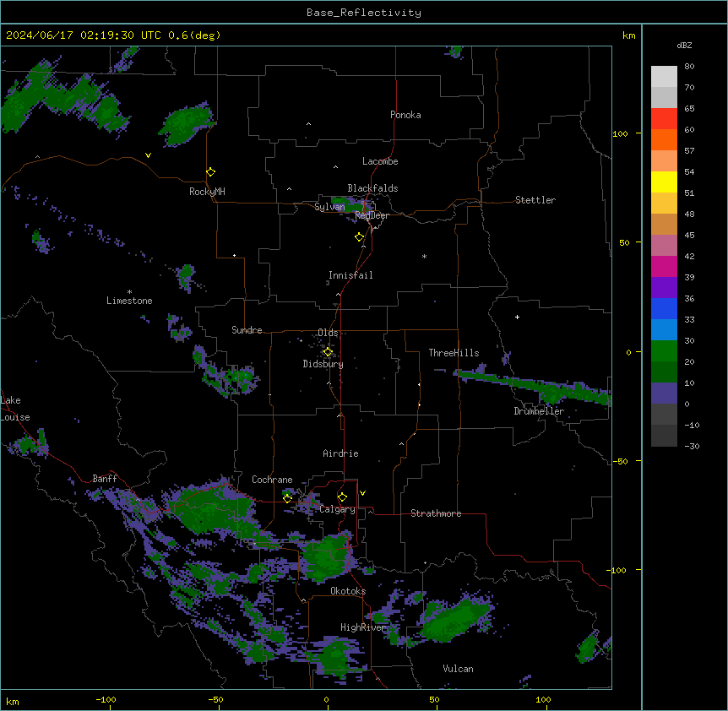Click the Base_Reflectivity title

[x=364, y=13]
